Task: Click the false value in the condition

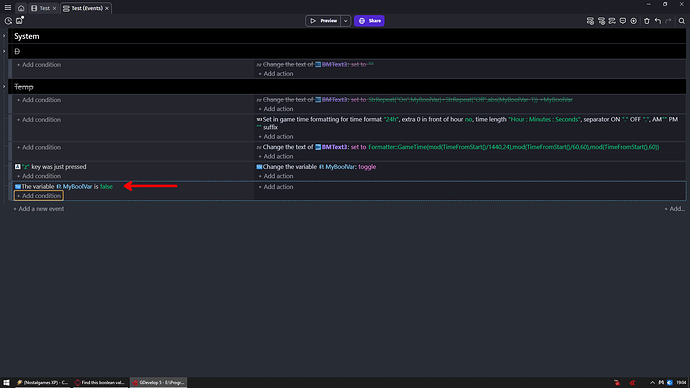Action: pyautogui.click(x=106, y=187)
